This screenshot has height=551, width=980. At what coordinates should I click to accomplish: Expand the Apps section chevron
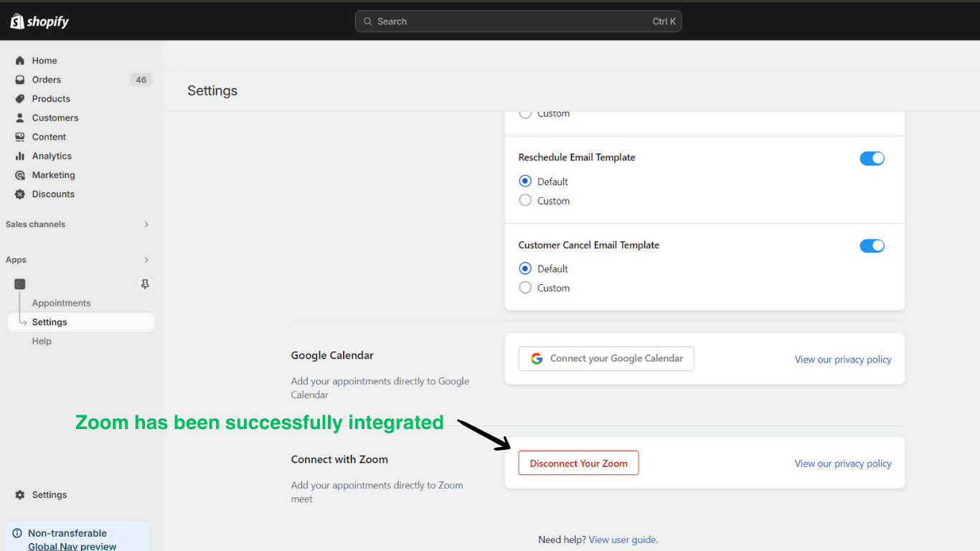[146, 260]
